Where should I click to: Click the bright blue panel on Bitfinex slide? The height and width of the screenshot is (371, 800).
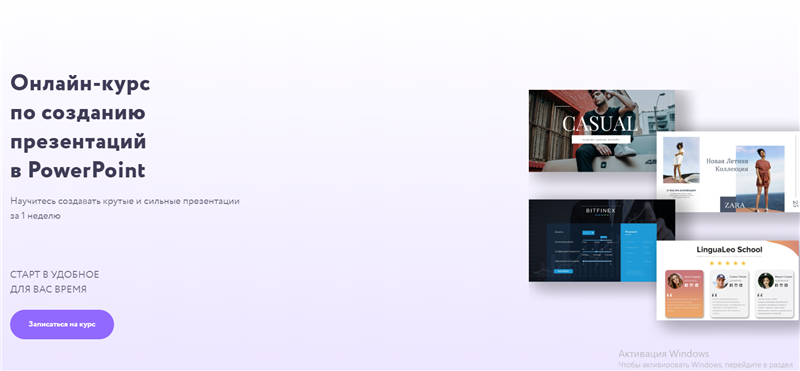pyautogui.click(x=638, y=252)
